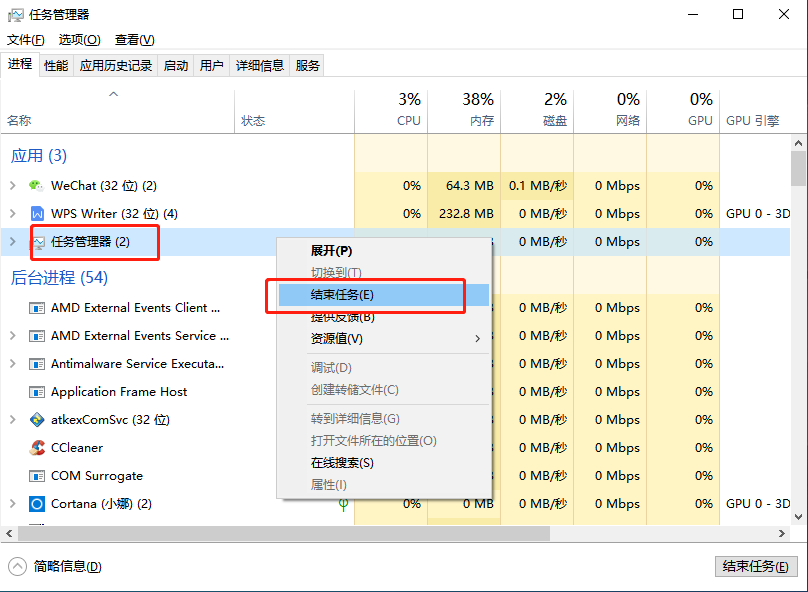Click the atkexComSvc process icon
Viewport: 808px width, 592px height.
pyautogui.click(x=37, y=420)
